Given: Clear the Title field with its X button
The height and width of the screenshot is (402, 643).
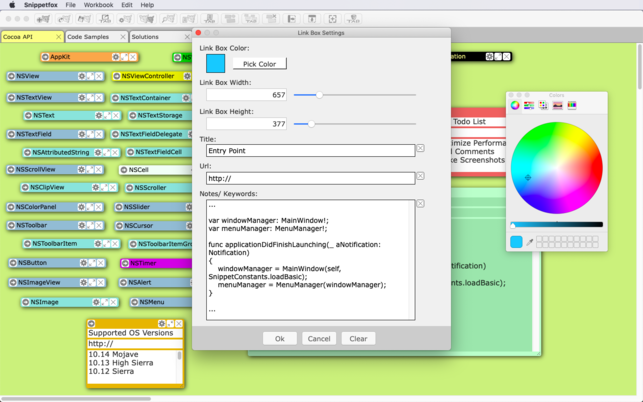Looking at the screenshot, I should pos(420,148).
